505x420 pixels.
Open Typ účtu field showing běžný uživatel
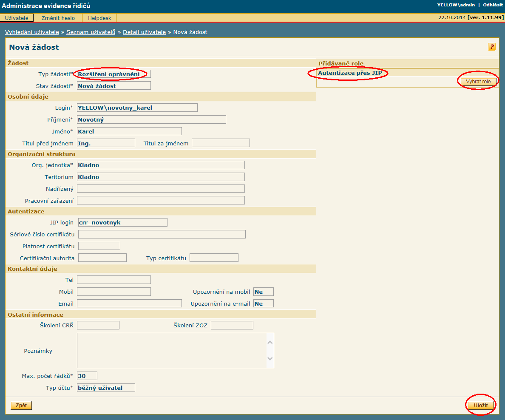(x=106, y=388)
